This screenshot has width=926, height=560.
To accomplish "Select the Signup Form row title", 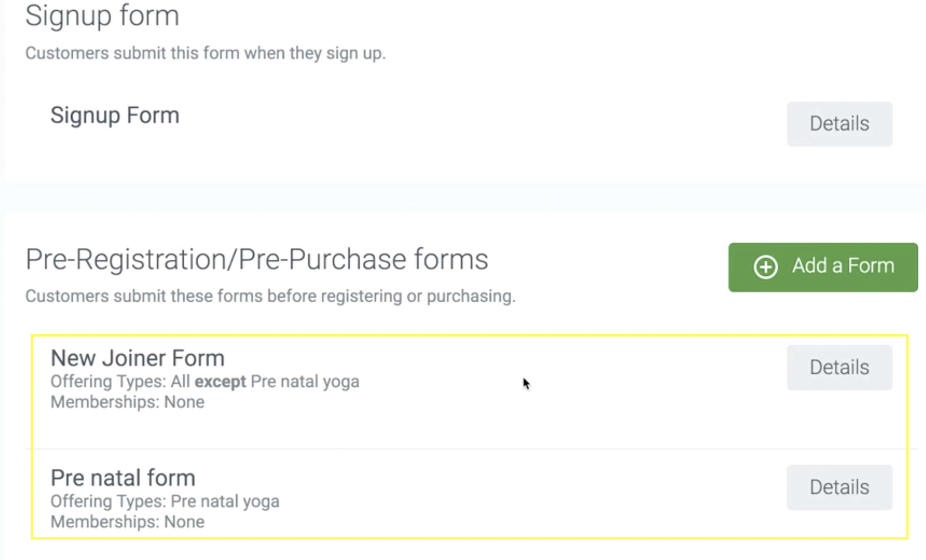I will tap(115, 116).
